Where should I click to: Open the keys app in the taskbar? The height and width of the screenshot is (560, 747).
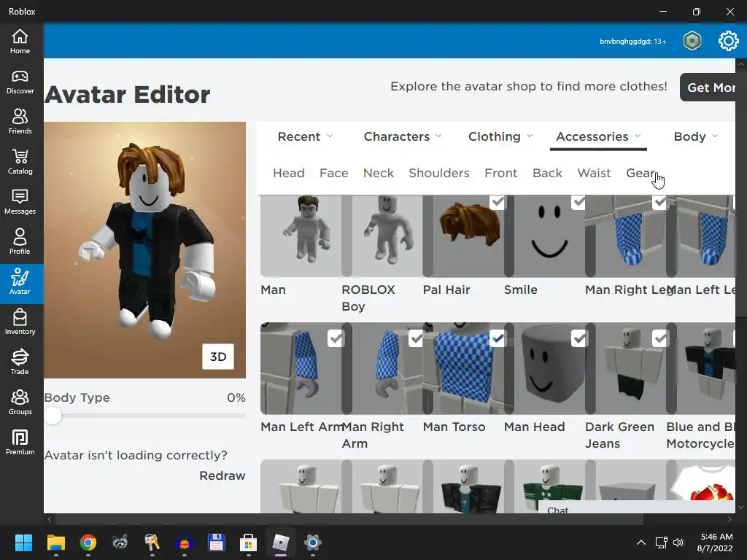(x=152, y=542)
